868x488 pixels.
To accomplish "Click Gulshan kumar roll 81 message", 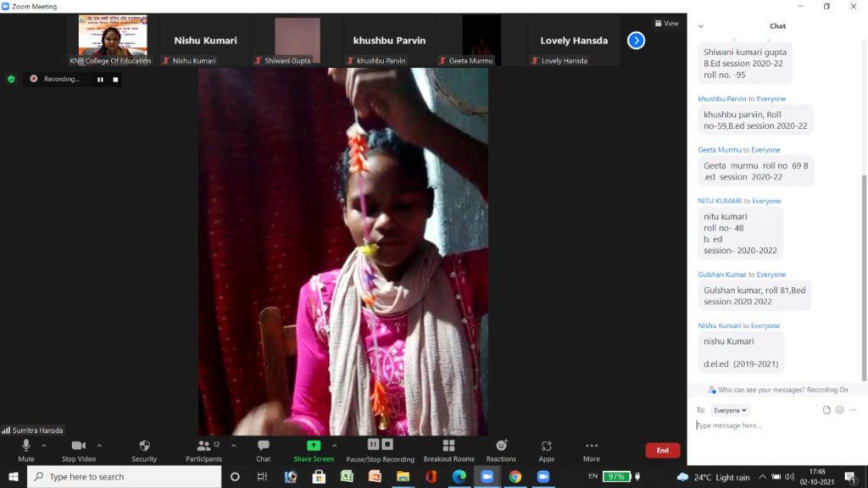I will click(754, 296).
